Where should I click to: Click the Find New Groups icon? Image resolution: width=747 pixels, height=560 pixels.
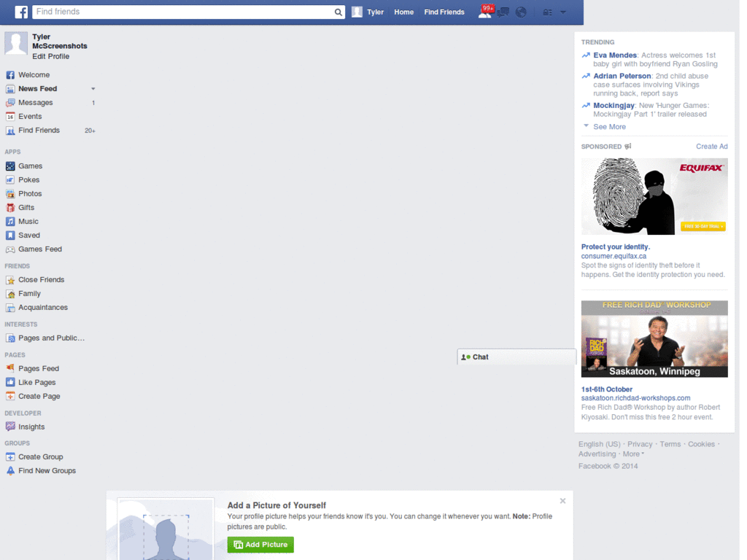coord(10,470)
